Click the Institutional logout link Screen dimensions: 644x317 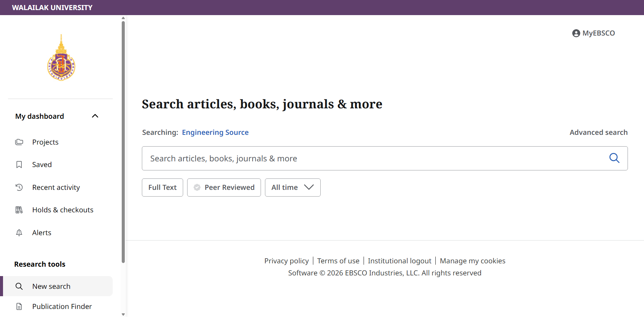click(399, 261)
